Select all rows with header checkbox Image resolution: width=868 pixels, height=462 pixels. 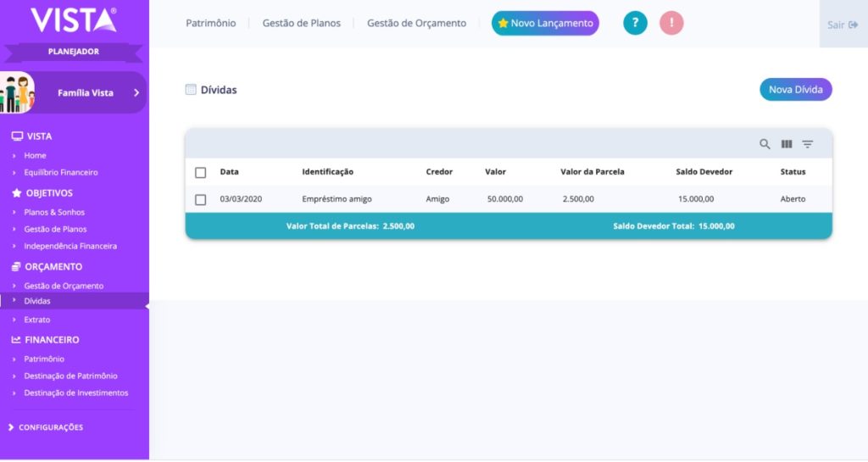tap(201, 172)
